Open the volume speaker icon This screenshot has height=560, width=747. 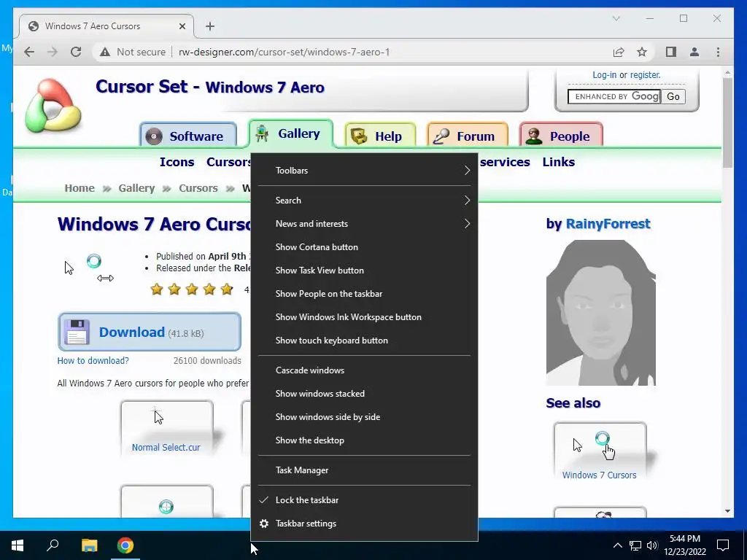pyautogui.click(x=652, y=545)
